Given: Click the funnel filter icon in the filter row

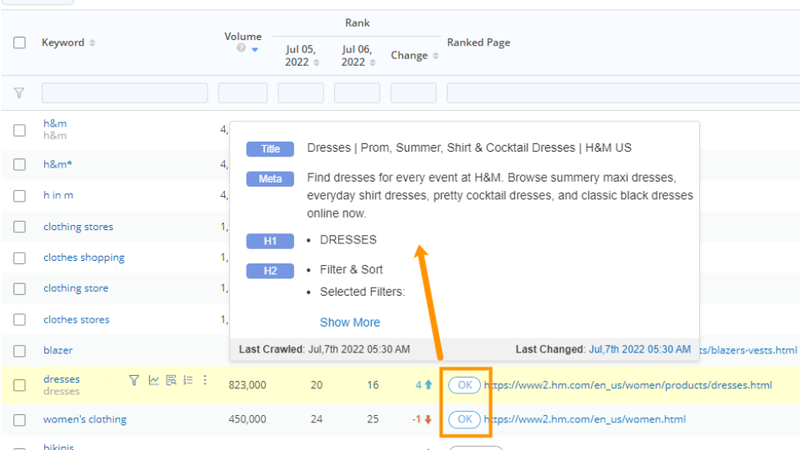Looking at the screenshot, I should [x=19, y=93].
